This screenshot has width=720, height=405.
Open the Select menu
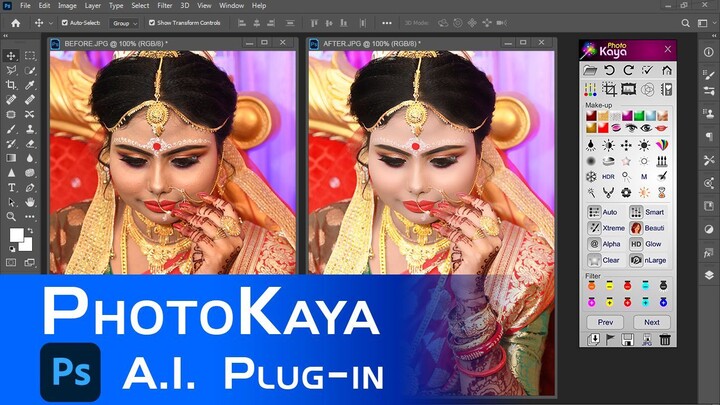click(x=140, y=6)
